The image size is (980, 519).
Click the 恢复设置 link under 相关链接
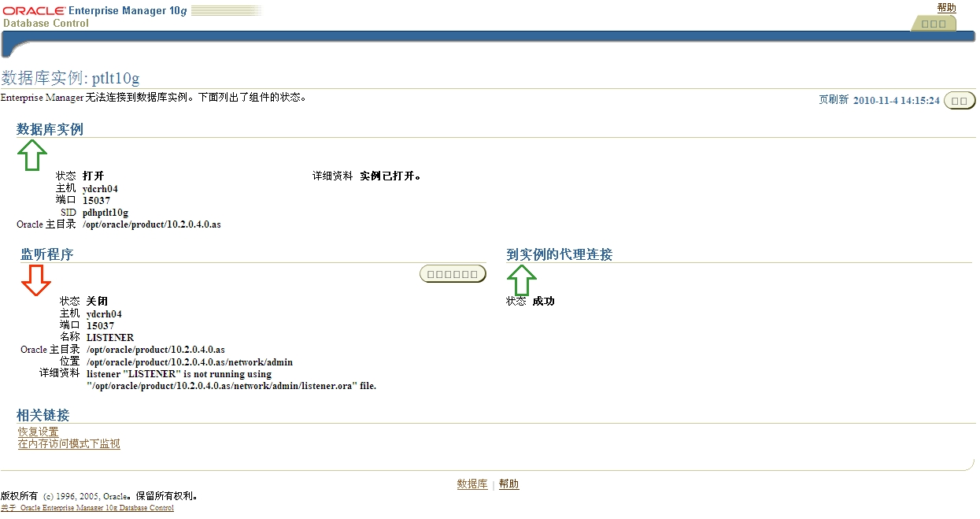36,432
